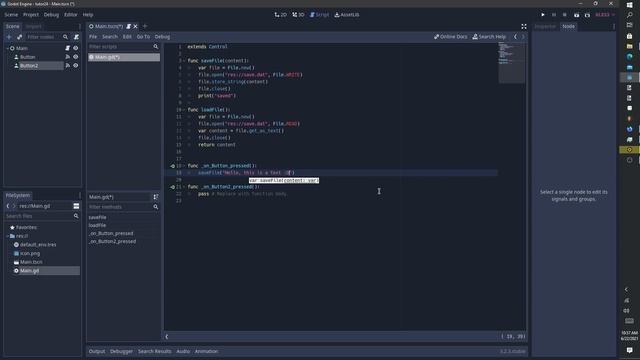Open the Output bottom panel

tap(97, 351)
